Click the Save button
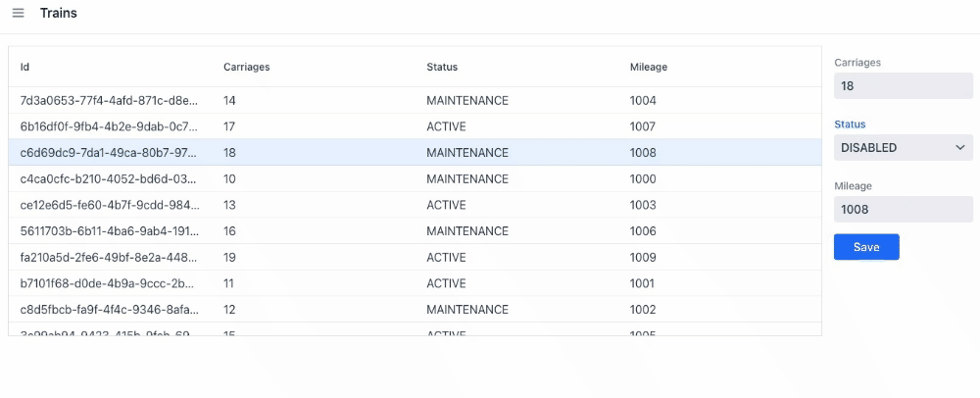980x398 pixels. point(865,247)
